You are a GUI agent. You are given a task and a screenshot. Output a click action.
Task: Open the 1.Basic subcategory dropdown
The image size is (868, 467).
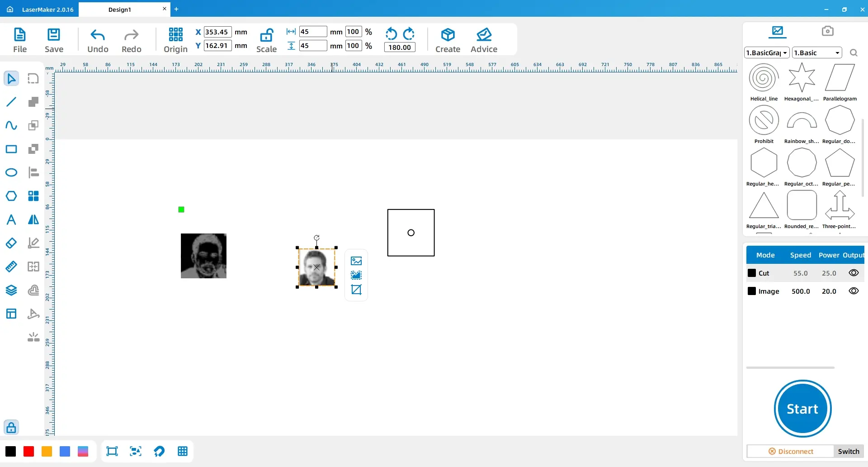(x=816, y=53)
